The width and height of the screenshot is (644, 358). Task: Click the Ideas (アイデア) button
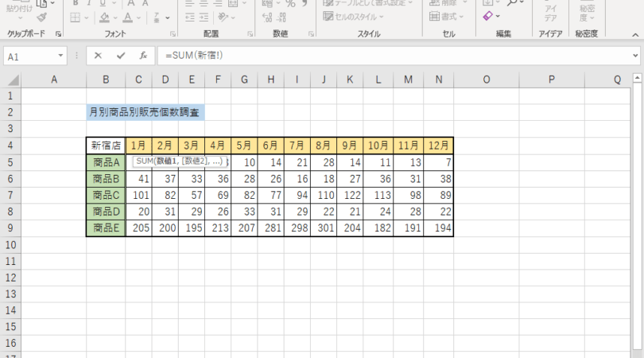[550, 14]
